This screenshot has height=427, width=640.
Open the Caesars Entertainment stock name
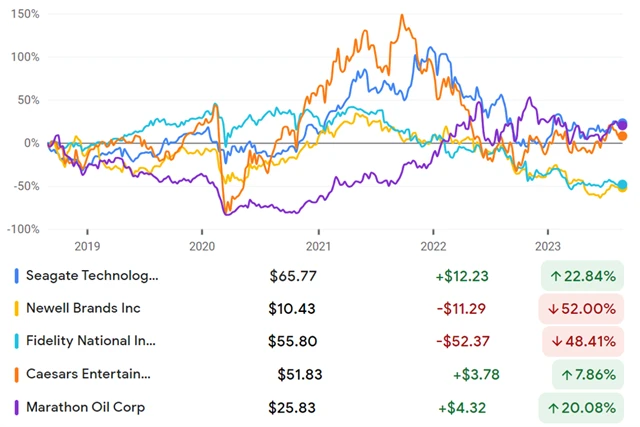coord(92,374)
